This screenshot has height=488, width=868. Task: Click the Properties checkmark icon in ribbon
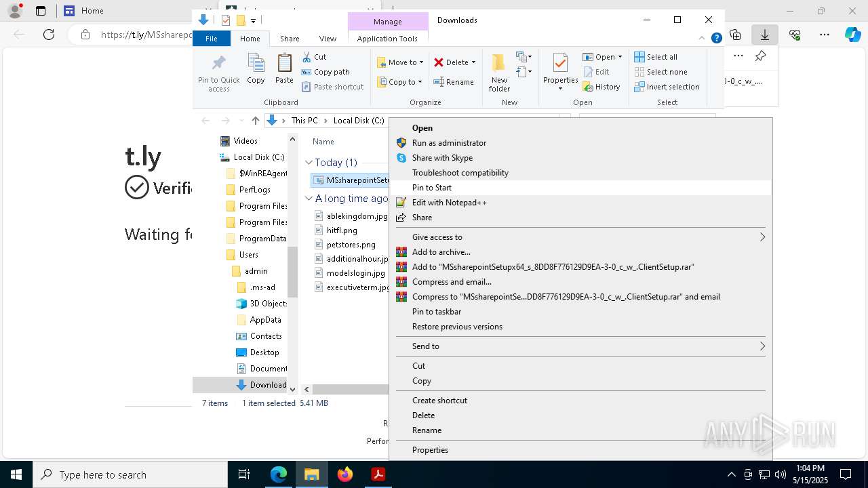560,63
